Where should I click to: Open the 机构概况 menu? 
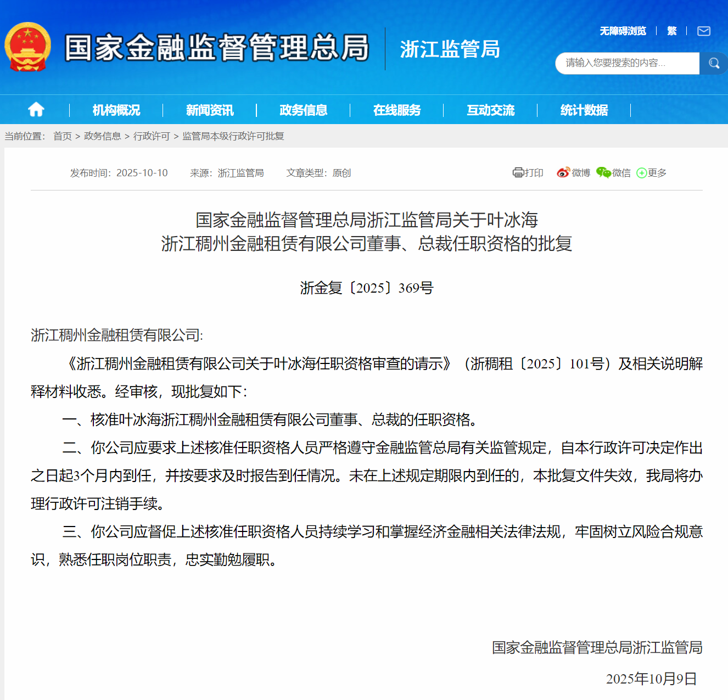(x=116, y=110)
